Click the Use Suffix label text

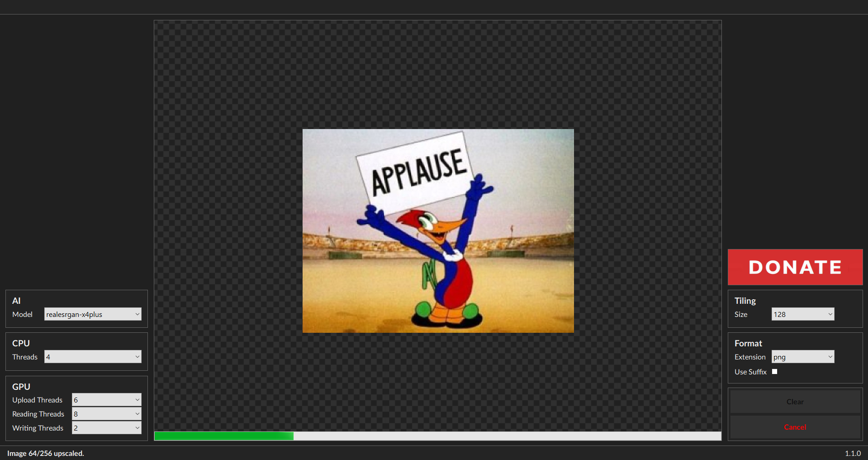pos(750,372)
